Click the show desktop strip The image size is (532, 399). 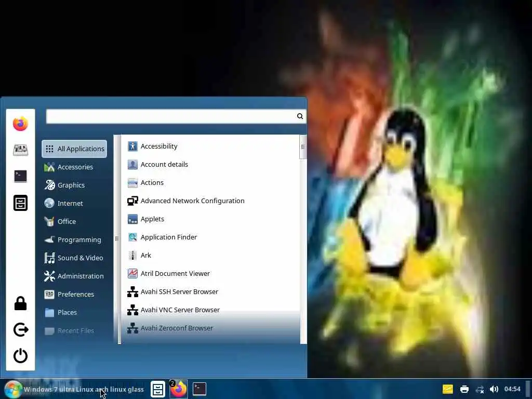pyautogui.click(x=528, y=389)
